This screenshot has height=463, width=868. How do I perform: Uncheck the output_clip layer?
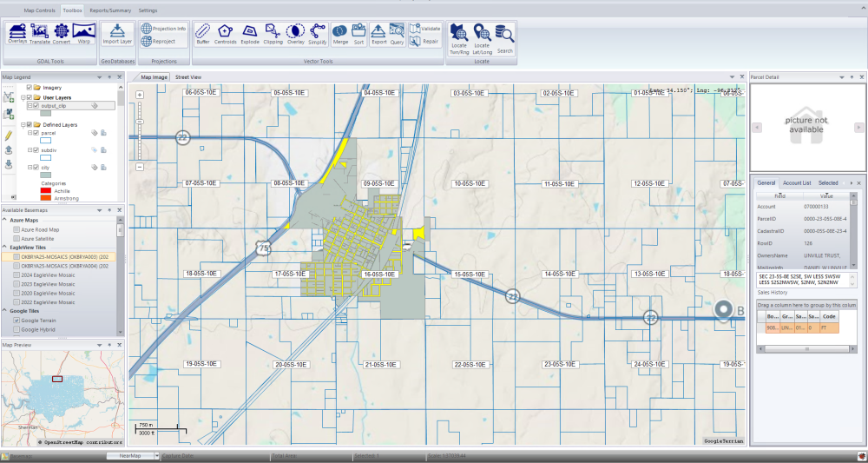[x=36, y=106]
